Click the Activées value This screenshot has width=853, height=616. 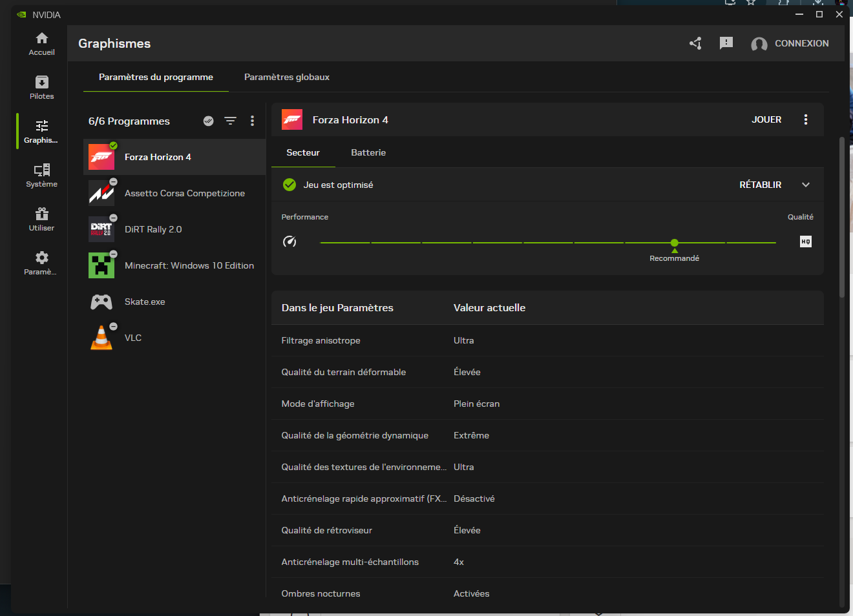tap(472, 593)
